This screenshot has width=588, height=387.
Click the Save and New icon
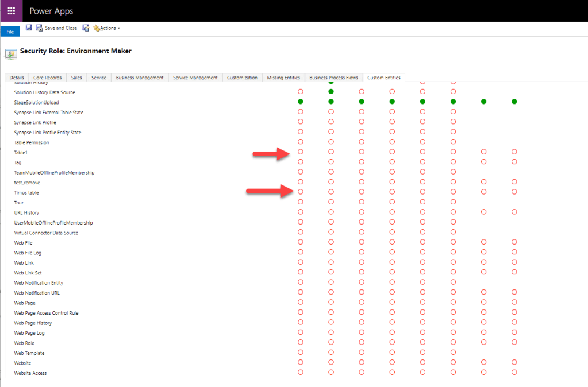point(86,28)
